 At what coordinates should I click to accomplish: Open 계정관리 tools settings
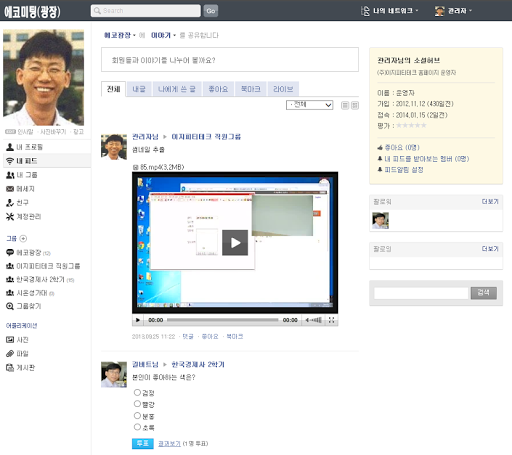[23, 217]
